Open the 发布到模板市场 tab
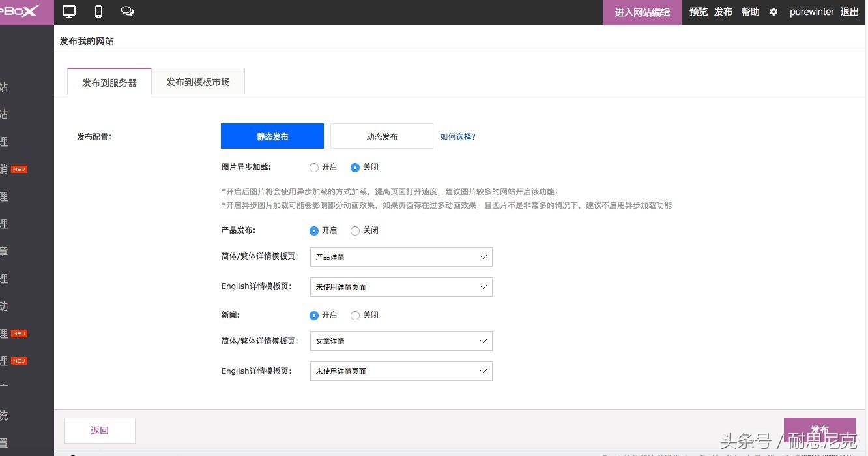 [197, 81]
